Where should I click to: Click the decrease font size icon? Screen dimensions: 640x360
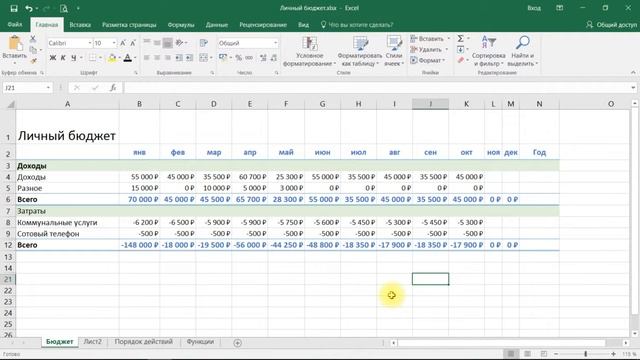(x=133, y=43)
